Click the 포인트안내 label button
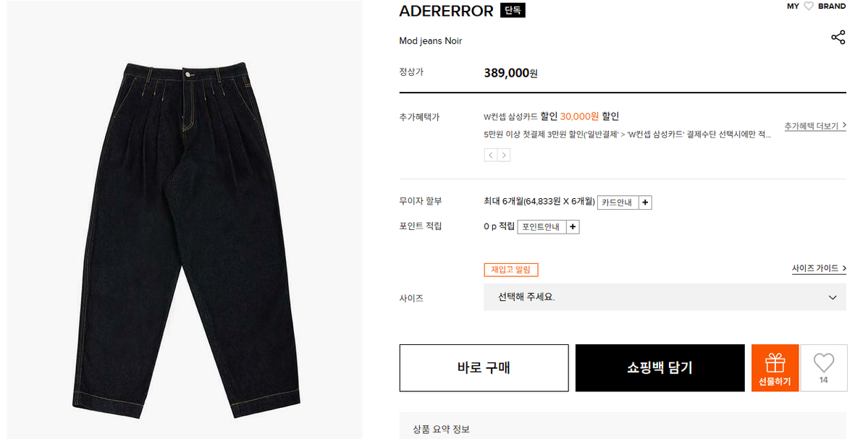Image resolution: width=868 pixels, height=439 pixels. pos(542,226)
